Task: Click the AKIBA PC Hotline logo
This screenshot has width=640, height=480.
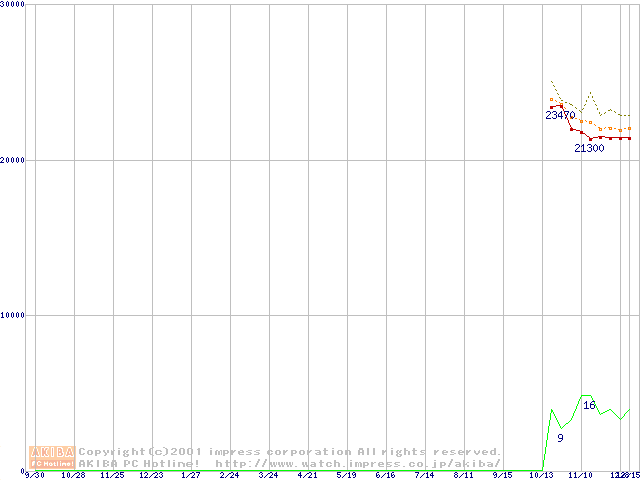Action: click(53, 456)
